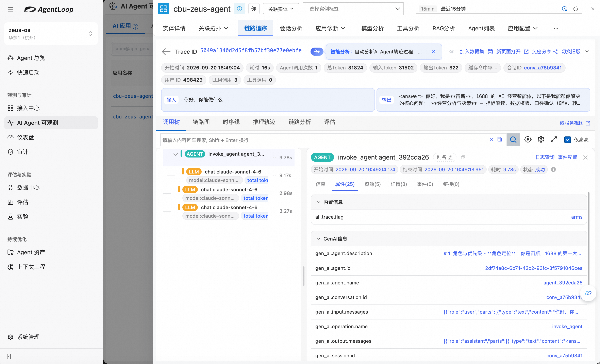The height and width of the screenshot is (364, 600).
Task: Expand the zeus-os workspace selector
Action: point(51,33)
